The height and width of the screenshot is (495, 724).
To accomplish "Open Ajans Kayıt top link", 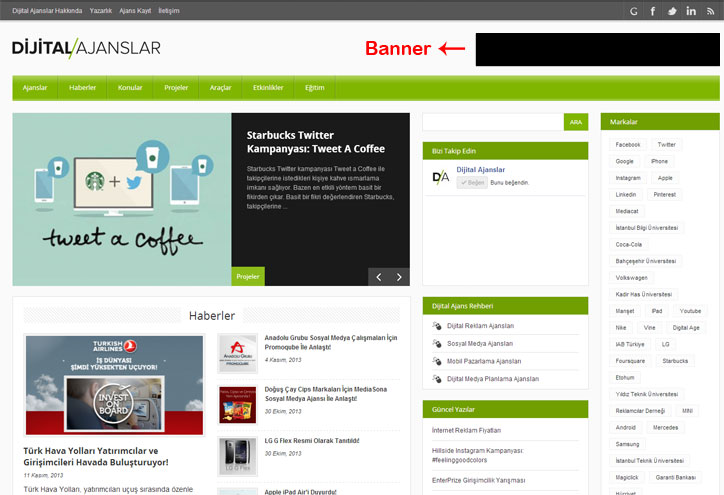I will [x=135, y=11].
